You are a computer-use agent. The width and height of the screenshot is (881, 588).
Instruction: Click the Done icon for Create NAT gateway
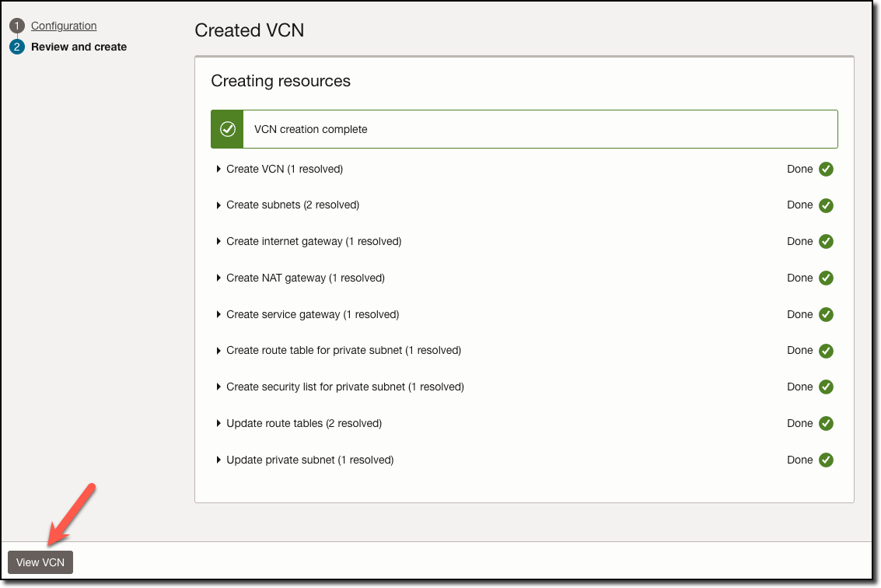pyautogui.click(x=826, y=278)
